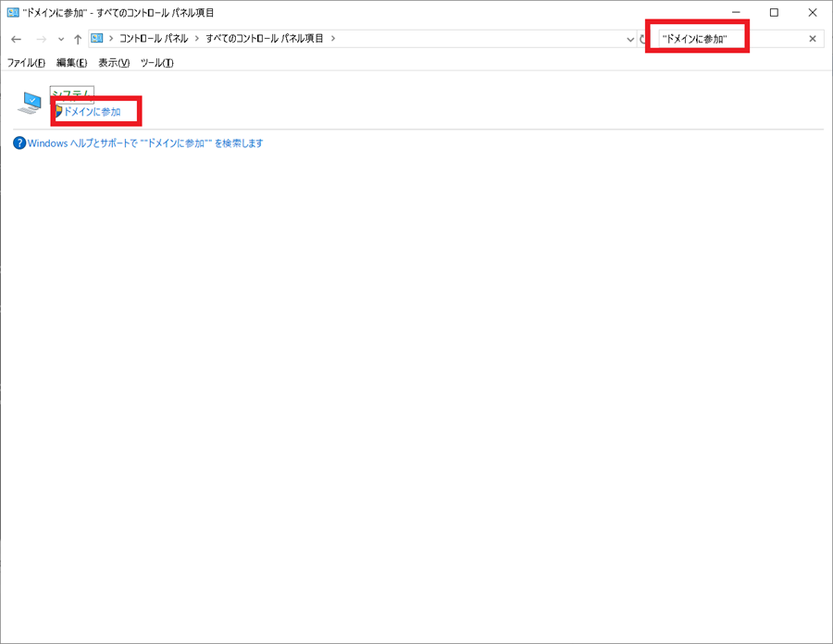
Task: Clear the search using the X icon
Action: pyautogui.click(x=813, y=38)
